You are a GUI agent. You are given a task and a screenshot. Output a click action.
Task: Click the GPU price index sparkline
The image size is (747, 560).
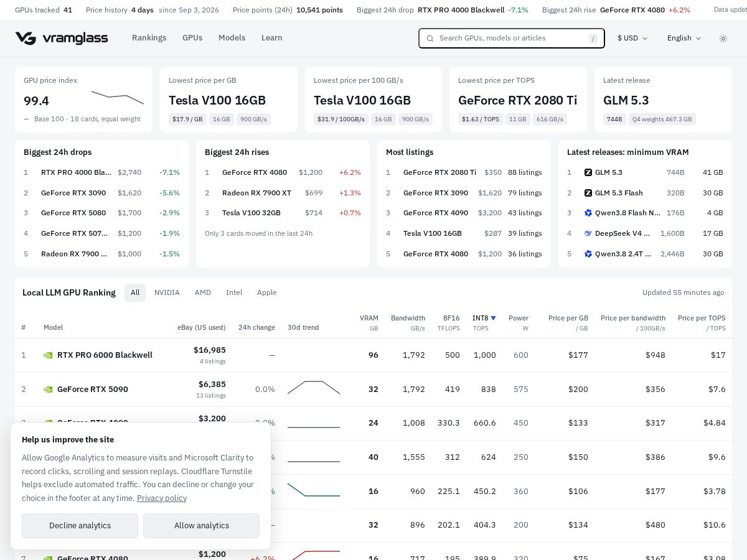coord(118,97)
